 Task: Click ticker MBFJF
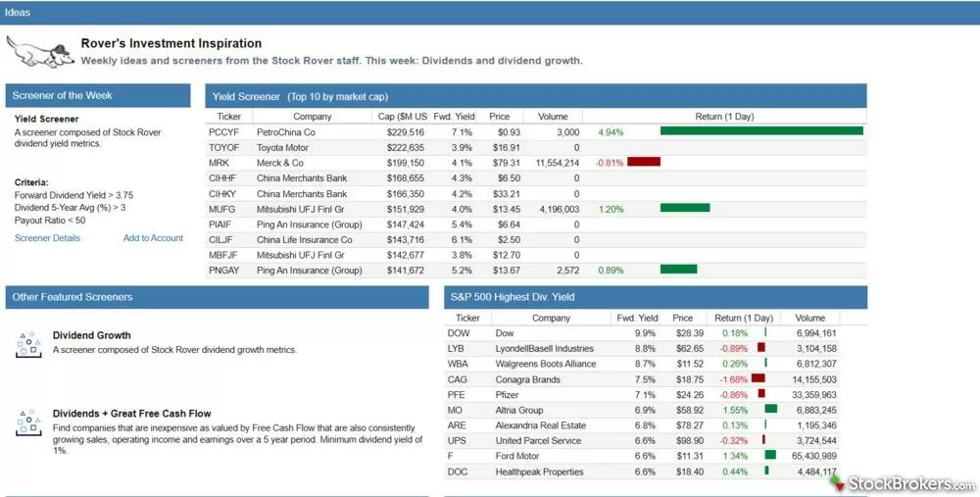[223, 255]
